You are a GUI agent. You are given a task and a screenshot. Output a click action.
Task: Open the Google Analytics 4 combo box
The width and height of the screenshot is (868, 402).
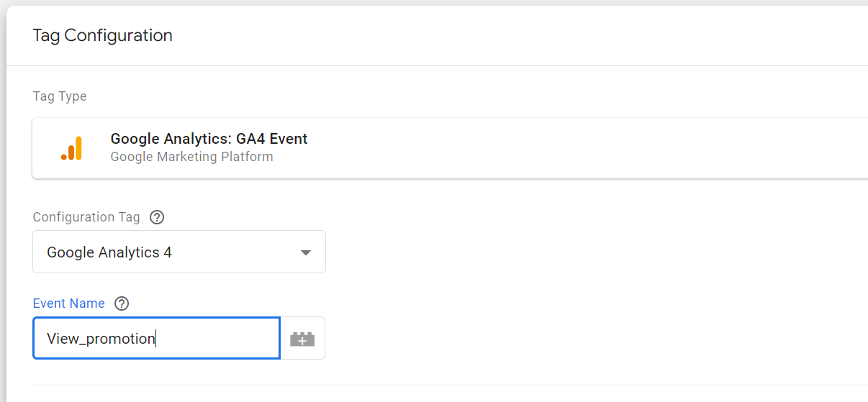click(x=178, y=252)
